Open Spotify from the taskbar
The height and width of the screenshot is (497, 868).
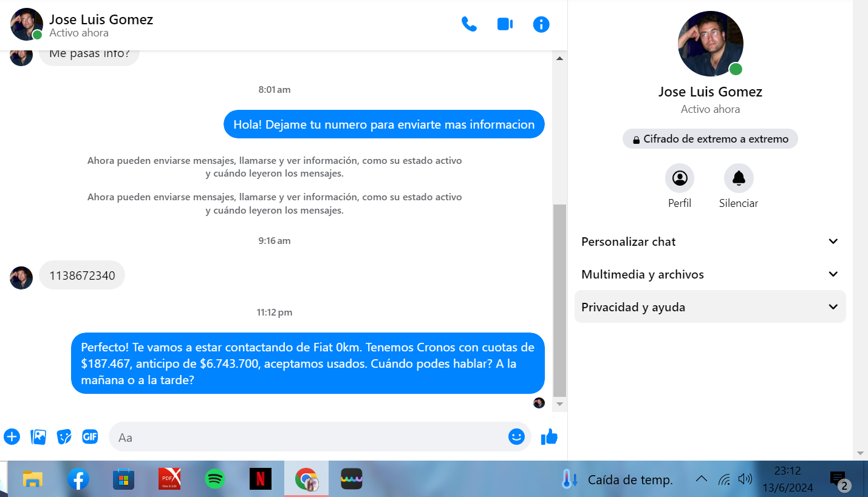215,479
